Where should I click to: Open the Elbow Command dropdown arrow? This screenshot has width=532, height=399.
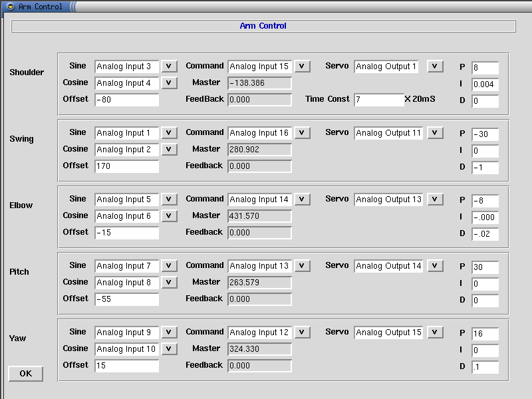tap(302, 199)
